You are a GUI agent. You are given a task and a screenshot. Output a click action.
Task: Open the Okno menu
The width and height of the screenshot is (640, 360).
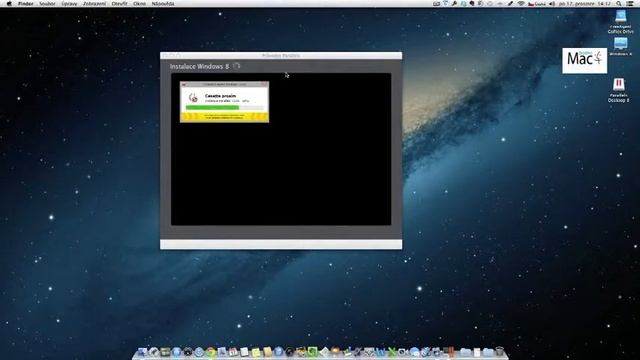point(140,4)
